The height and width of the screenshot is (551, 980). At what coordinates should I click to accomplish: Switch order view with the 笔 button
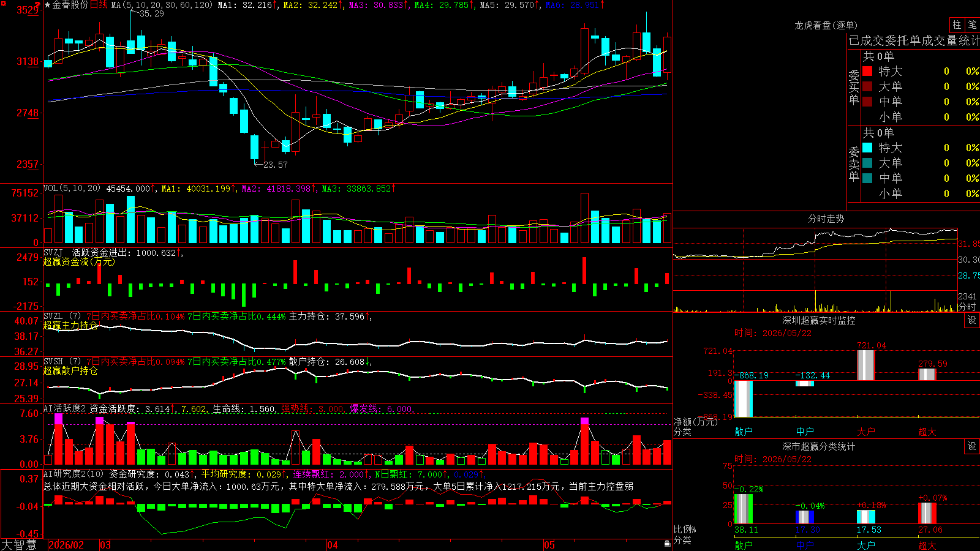pyautogui.click(x=972, y=25)
